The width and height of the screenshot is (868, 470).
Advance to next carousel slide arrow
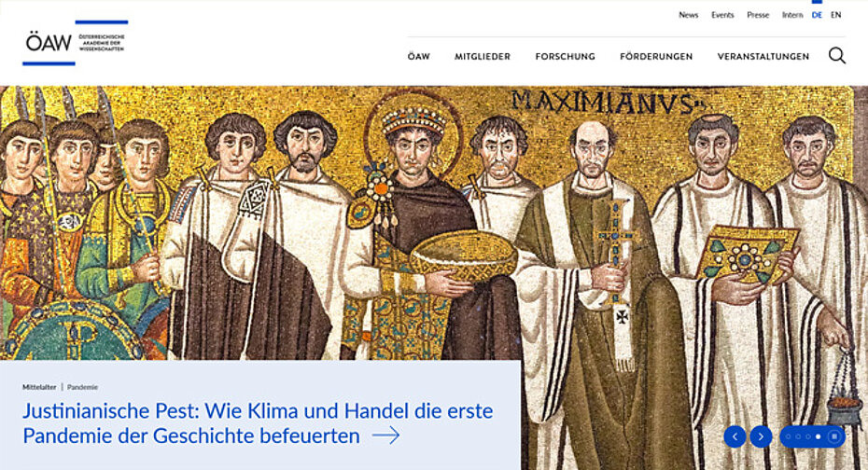(762, 436)
